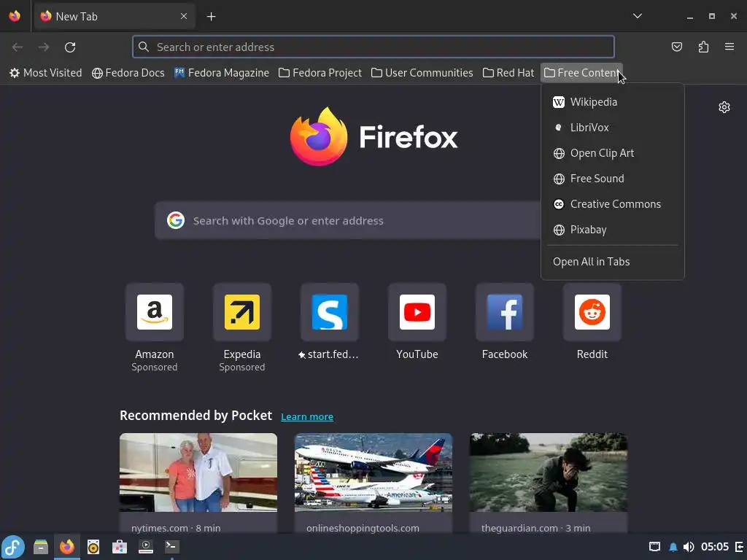Open Fedora Docs bookmark

click(x=128, y=73)
